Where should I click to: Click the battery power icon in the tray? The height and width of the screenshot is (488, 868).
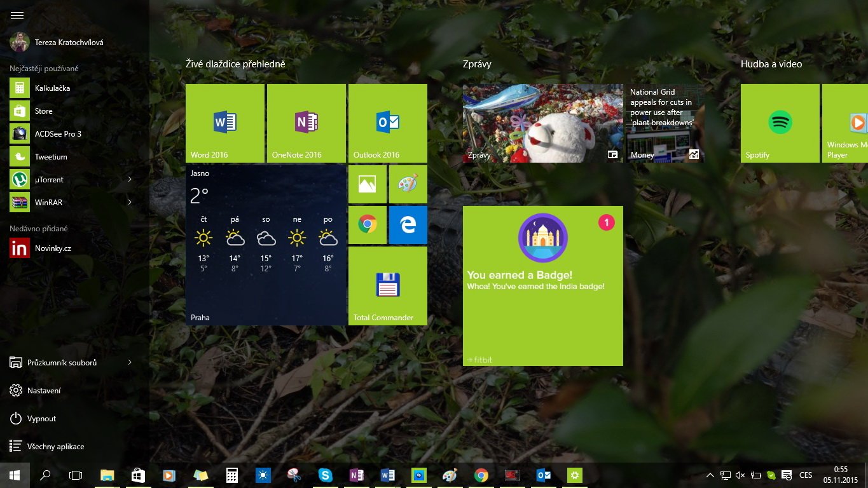pyautogui.click(x=756, y=475)
